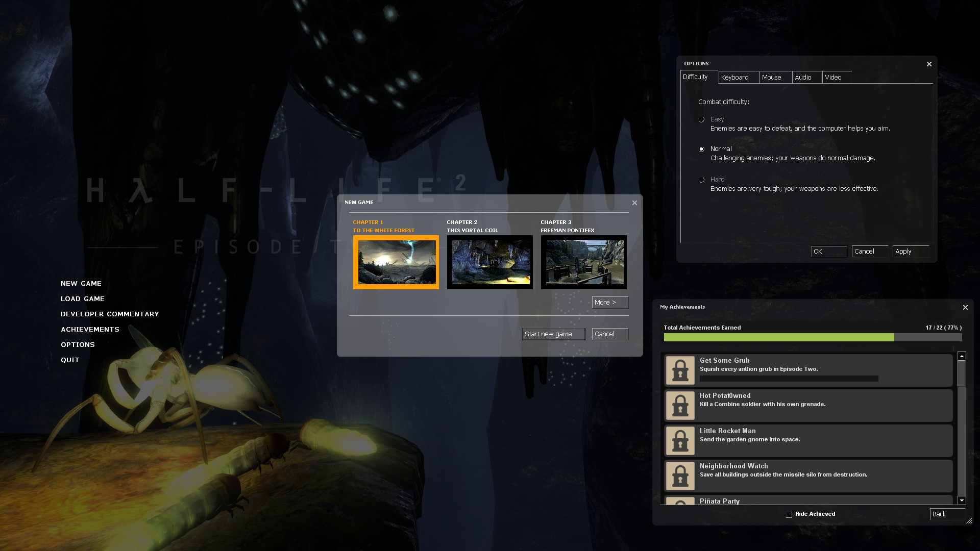Click the 'Combat difficulty:' label
The width and height of the screenshot is (980, 551).
pyautogui.click(x=723, y=102)
